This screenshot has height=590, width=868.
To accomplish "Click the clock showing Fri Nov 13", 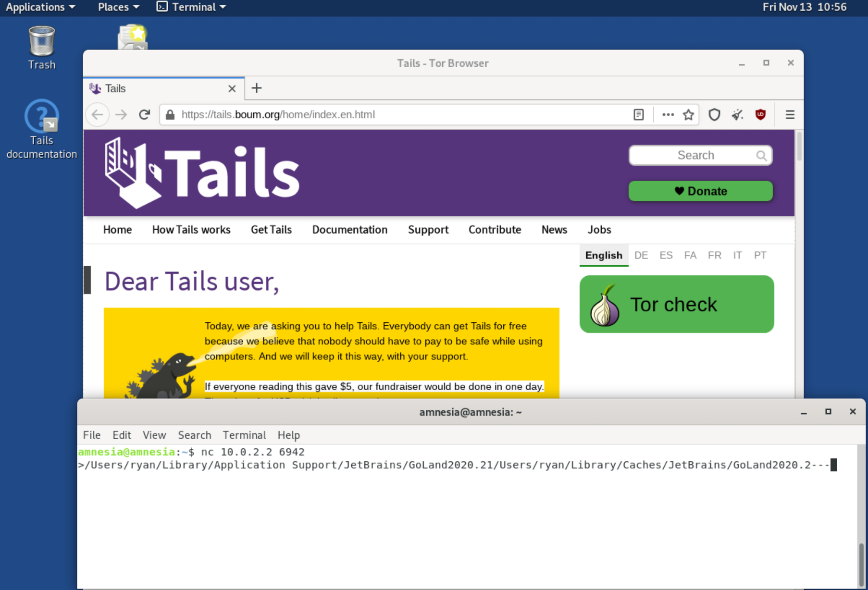I will pos(804,7).
